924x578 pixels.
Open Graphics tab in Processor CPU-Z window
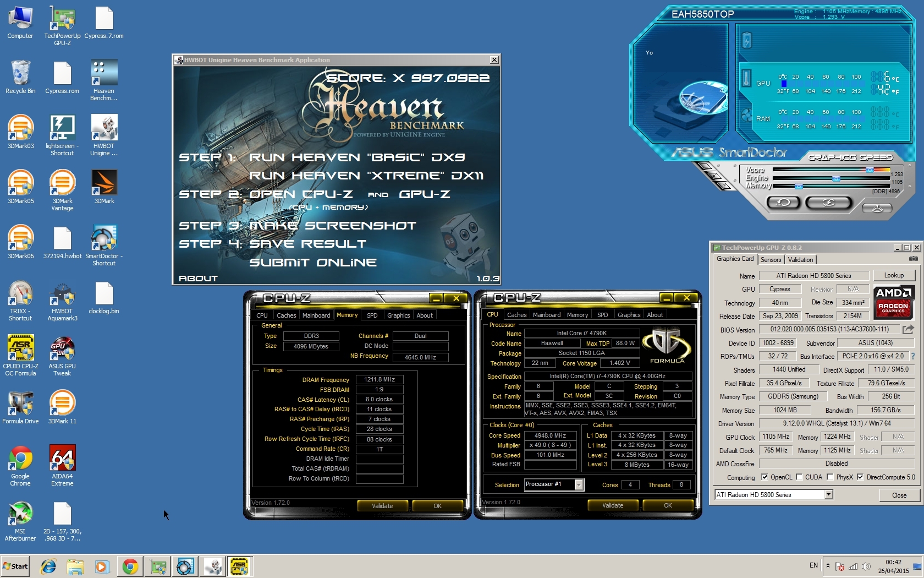pyautogui.click(x=629, y=315)
